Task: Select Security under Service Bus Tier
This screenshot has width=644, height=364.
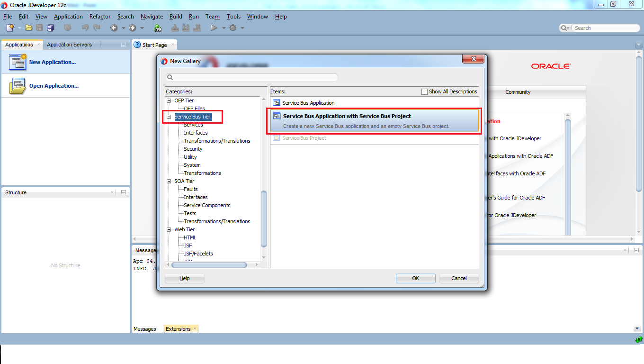Action: point(193,149)
